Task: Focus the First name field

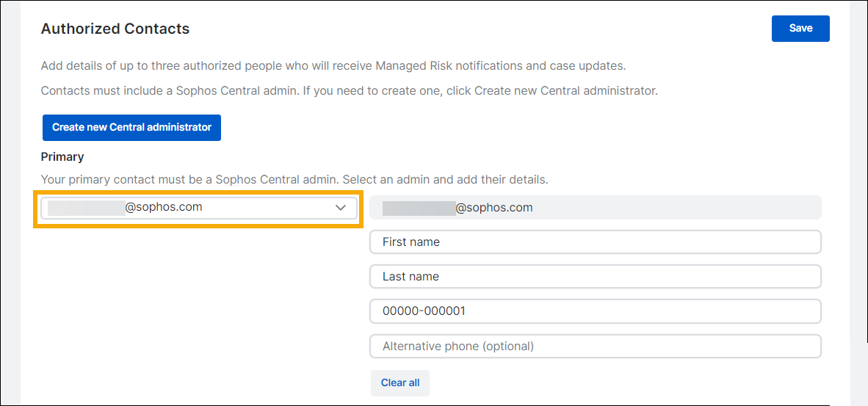Action: tap(595, 242)
